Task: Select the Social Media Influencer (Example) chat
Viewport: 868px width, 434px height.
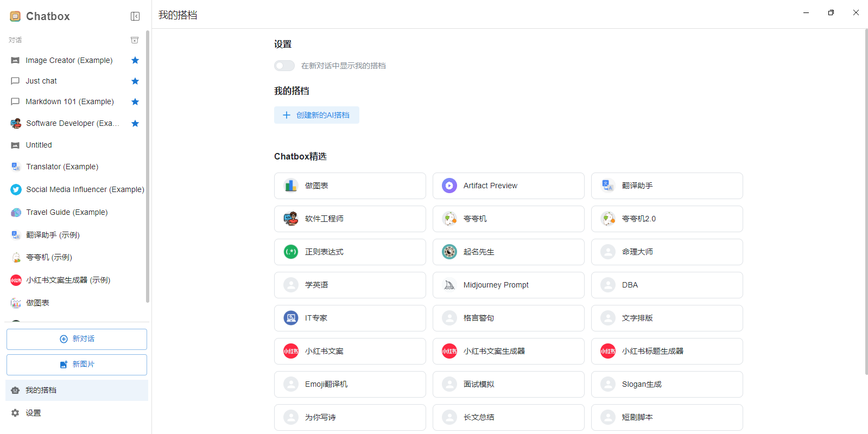Action: 85,189
